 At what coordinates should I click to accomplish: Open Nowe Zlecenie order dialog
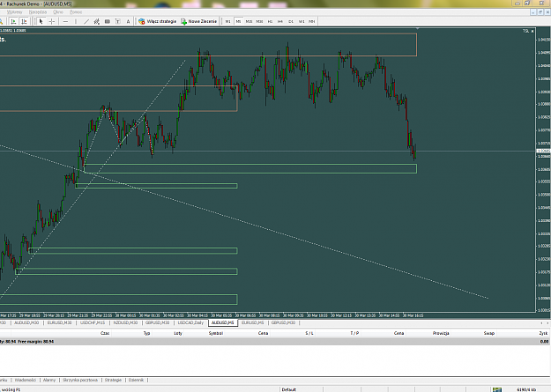[x=199, y=21]
